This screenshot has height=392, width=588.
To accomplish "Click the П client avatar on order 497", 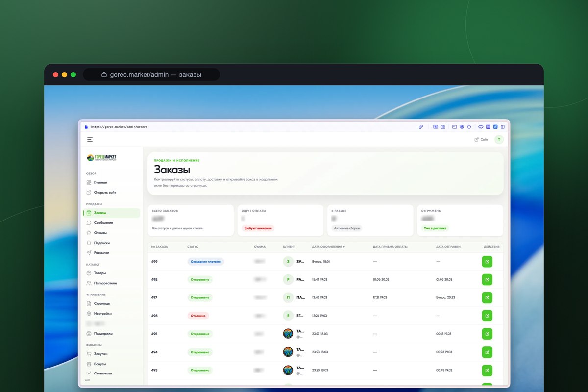I will pyautogui.click(x=288, y=298).
